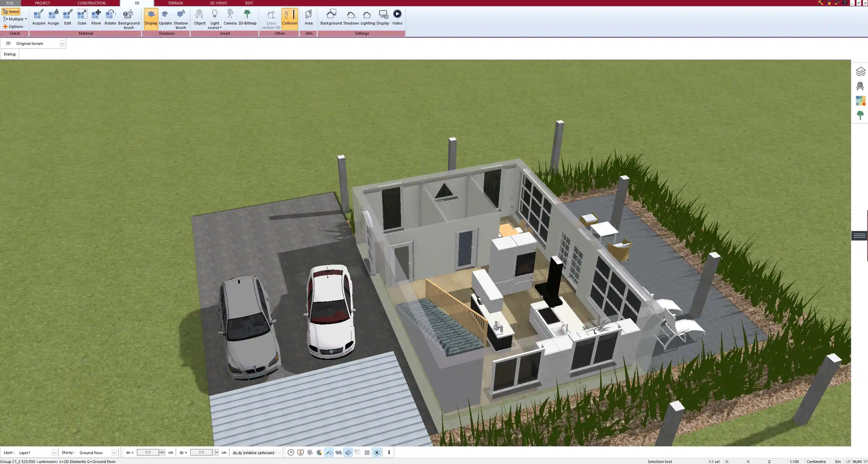Screen dimensions: 868x464
Task: Insert a Camera object
Action: (x=230, y=17)
